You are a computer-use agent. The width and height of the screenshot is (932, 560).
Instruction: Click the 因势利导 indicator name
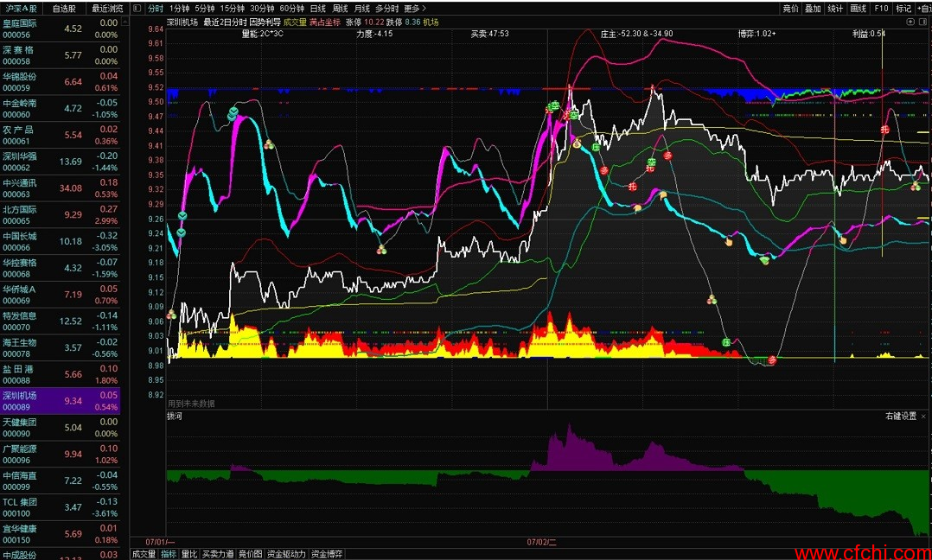point(265,22)
